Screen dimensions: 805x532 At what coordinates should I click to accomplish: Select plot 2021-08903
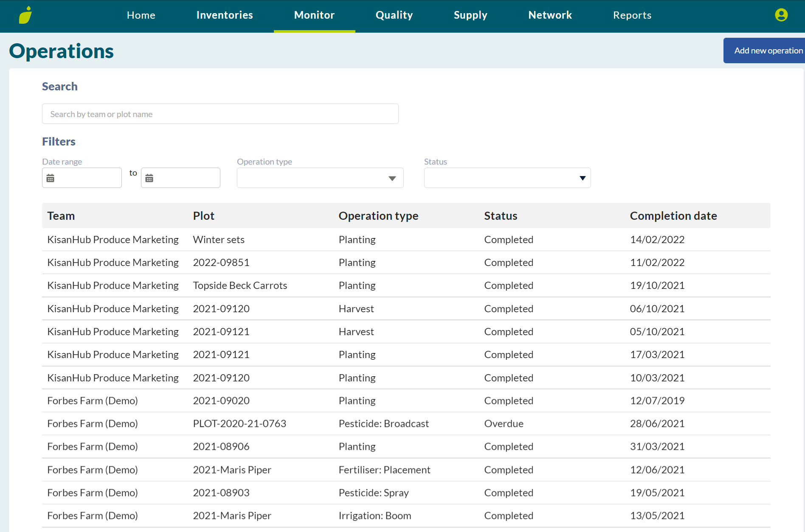[x=221, y=493]
